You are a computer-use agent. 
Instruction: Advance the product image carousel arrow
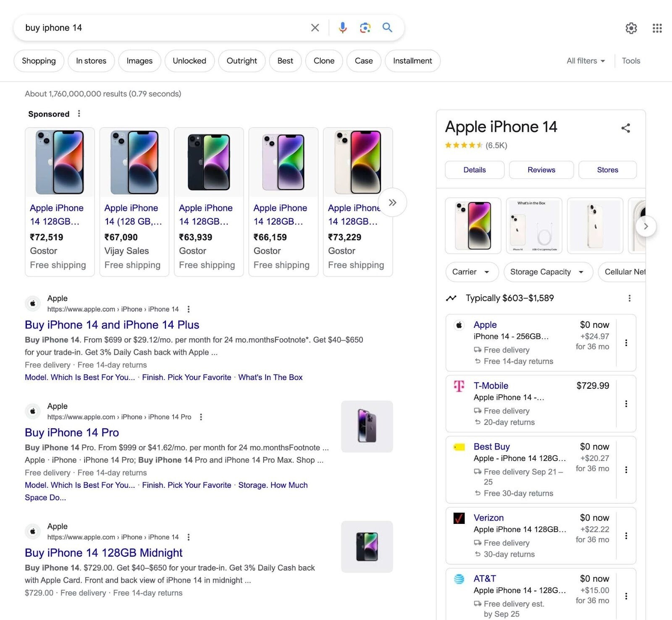coord(646,226)
